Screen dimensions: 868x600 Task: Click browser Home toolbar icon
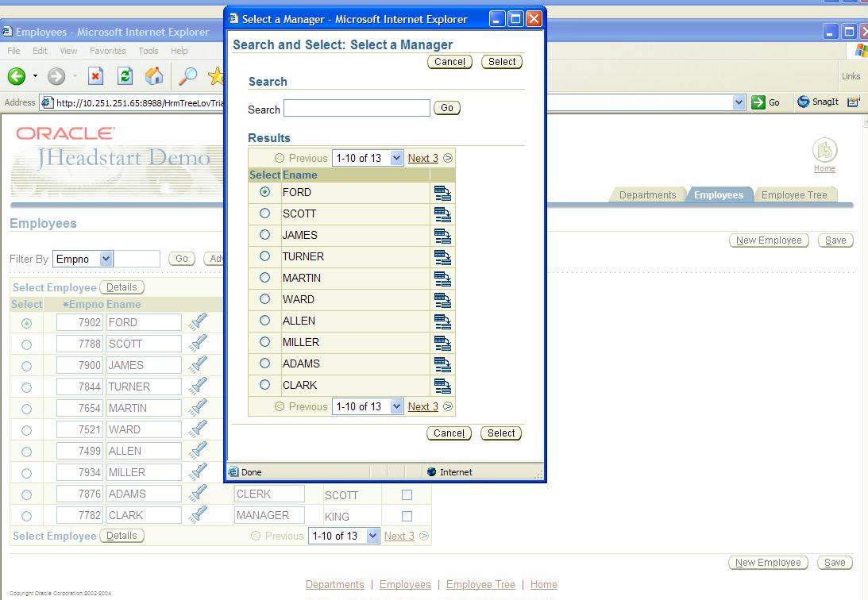154,76
